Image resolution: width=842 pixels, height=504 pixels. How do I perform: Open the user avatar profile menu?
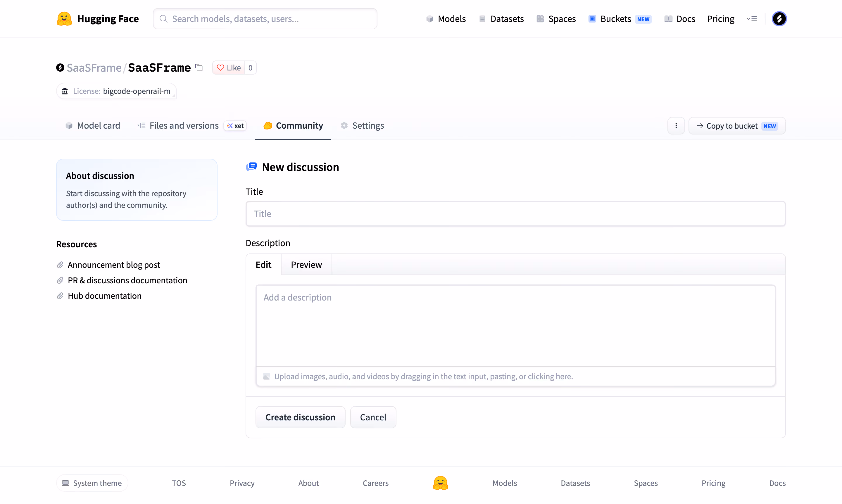[779, 19]
